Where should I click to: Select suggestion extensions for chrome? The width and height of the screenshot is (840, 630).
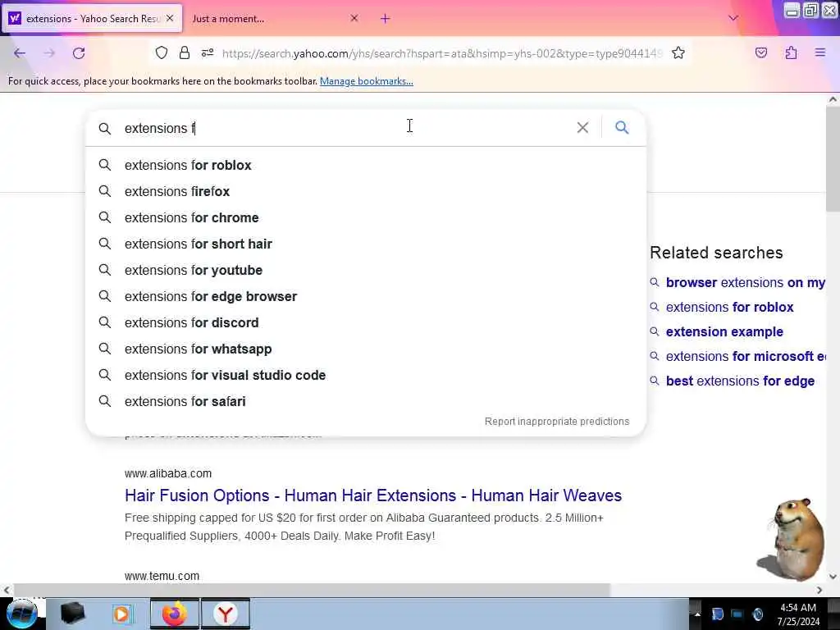[x=366, y=217]
